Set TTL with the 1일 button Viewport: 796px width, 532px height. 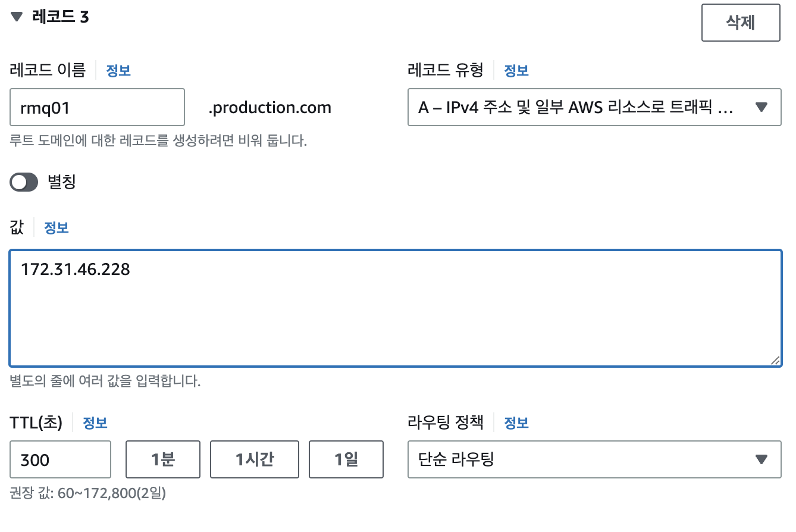pos(346,459)
